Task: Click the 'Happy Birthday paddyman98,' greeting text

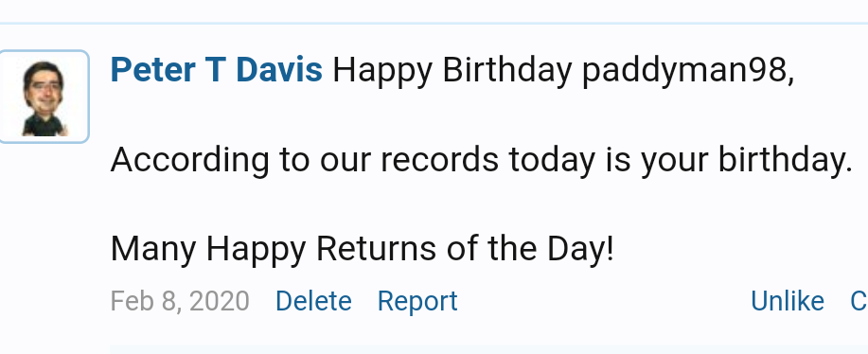Action: point(563,71)
